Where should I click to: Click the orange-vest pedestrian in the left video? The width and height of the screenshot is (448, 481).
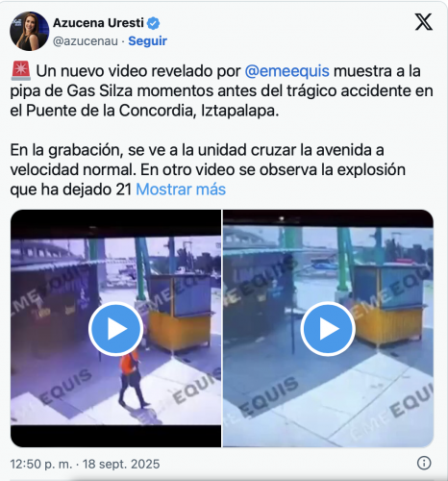pos(131,378)
